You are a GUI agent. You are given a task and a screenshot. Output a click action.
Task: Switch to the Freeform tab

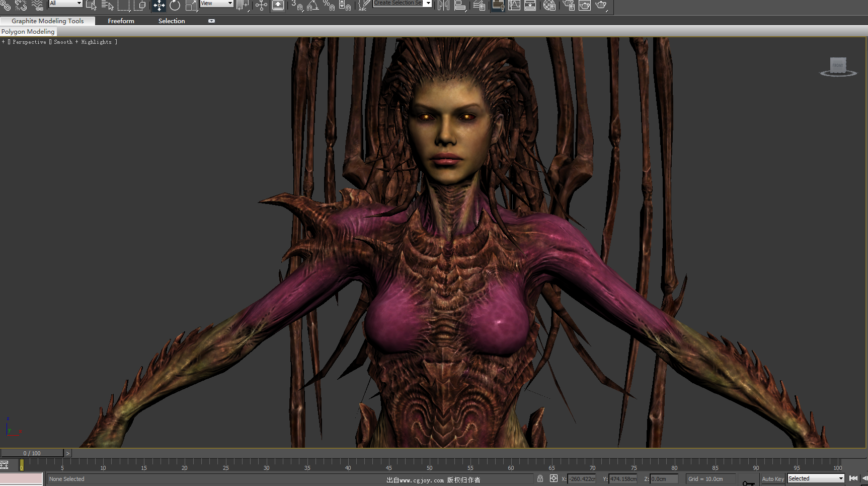click(x=121, y=21)
